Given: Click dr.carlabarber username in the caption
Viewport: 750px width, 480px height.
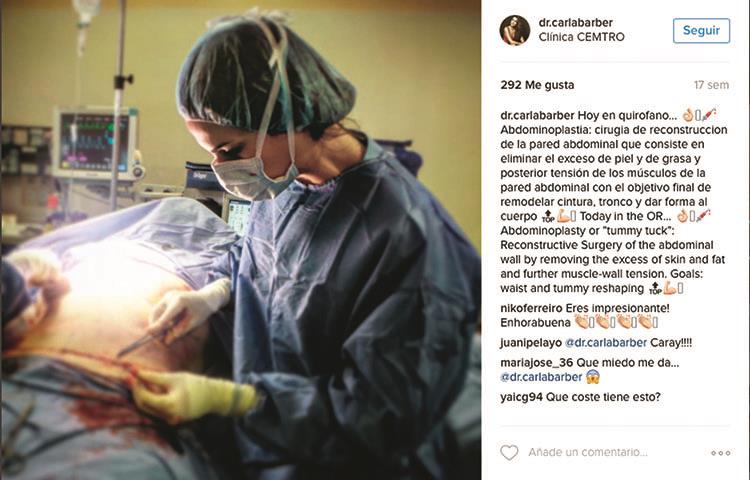Looking at the screenshot, I should (537, 115).
